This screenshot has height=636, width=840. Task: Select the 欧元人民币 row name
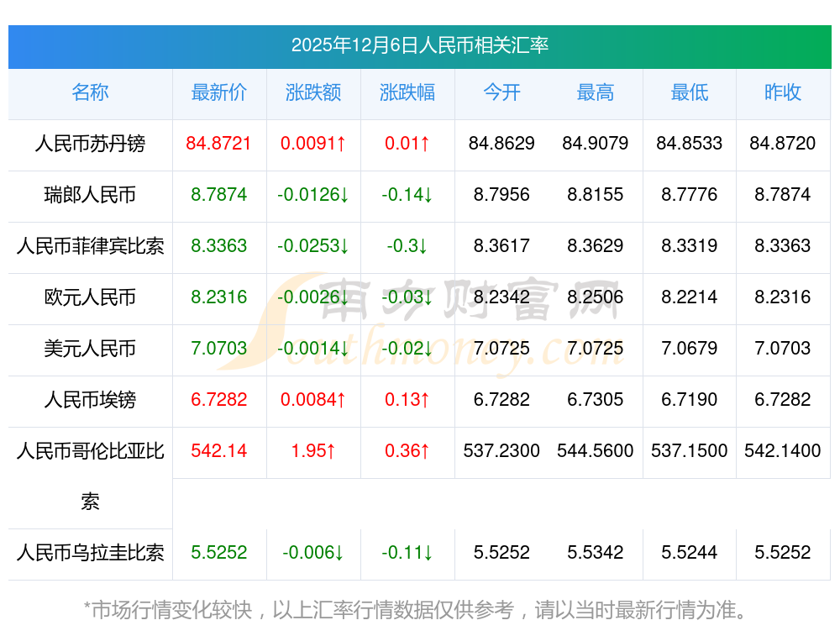point(90,297)
